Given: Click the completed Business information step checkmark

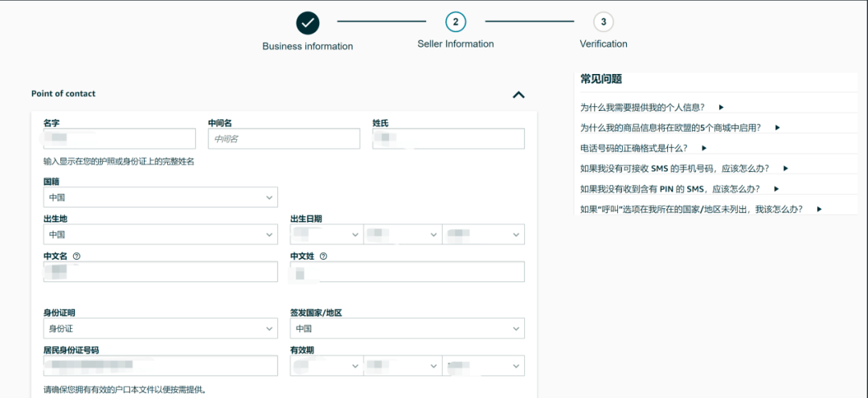Looking at the screenshot, I should pyautogui.click(x=308, y=23).
